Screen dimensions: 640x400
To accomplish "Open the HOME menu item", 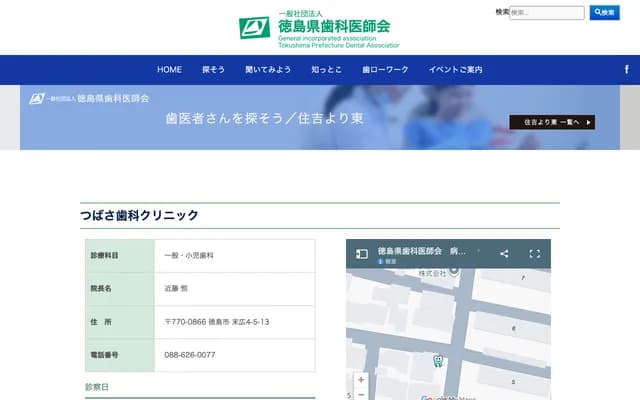I will point(169,70).
